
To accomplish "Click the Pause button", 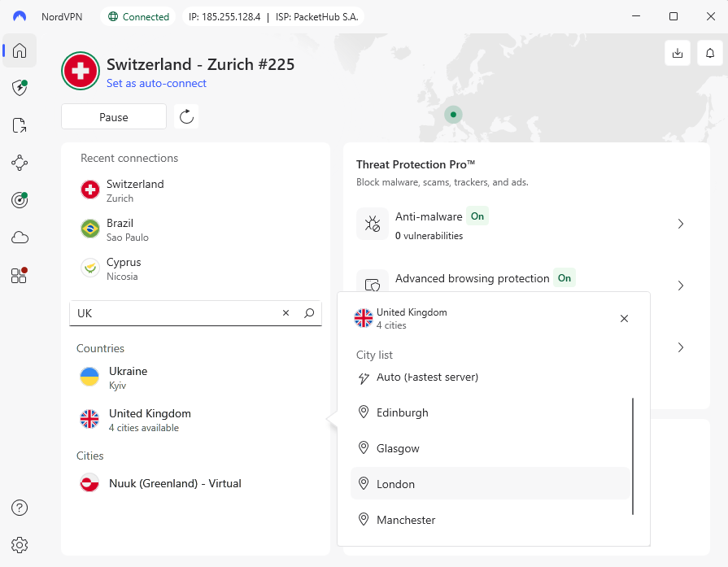I will pos(114,116).
